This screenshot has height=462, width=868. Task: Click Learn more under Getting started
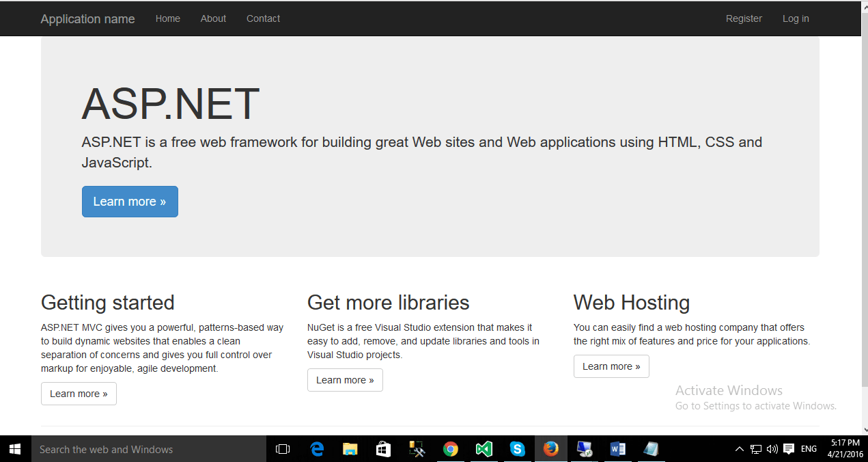[79, 394]
